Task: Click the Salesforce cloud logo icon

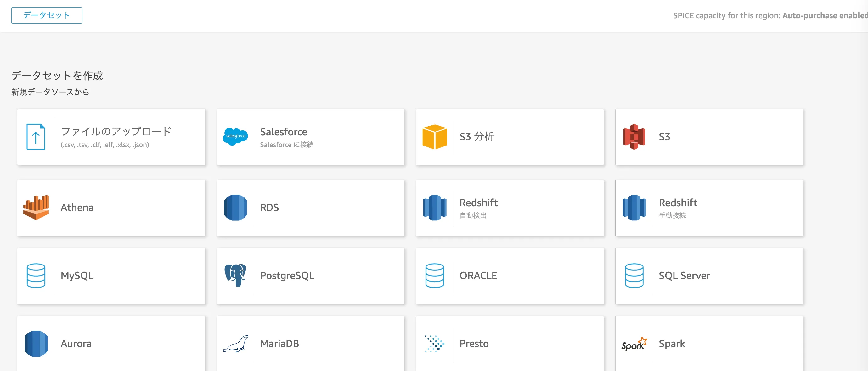Action: (235, 137)
